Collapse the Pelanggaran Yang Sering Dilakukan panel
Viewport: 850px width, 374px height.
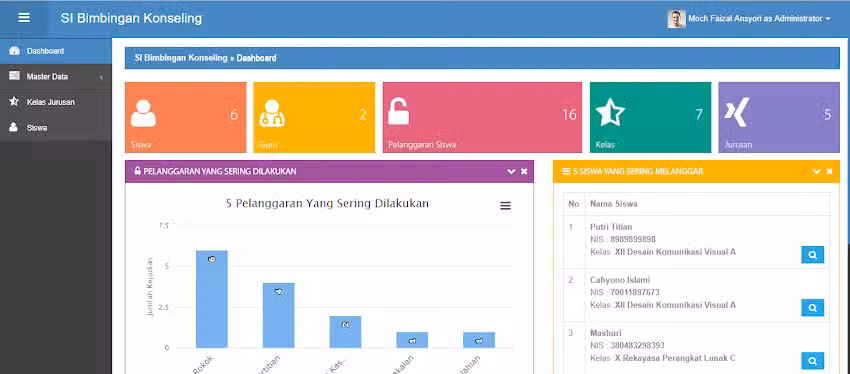click(x=511, y=171)
